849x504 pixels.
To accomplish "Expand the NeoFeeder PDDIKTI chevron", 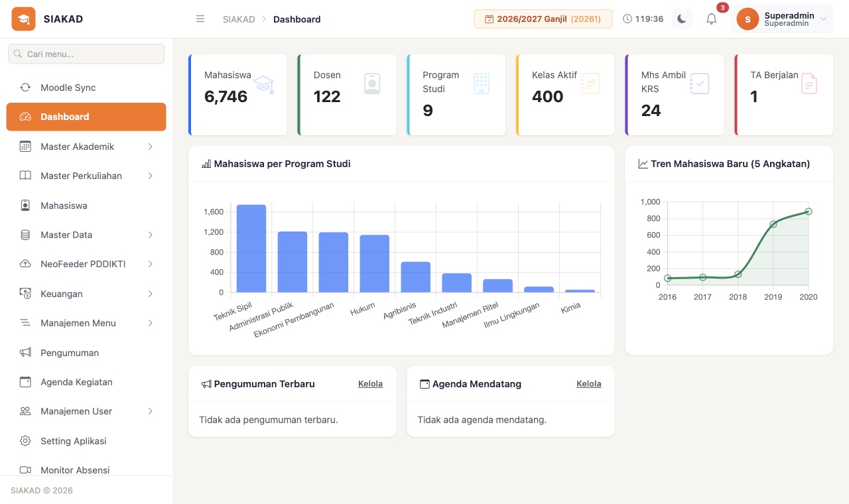I will point(151,264).
